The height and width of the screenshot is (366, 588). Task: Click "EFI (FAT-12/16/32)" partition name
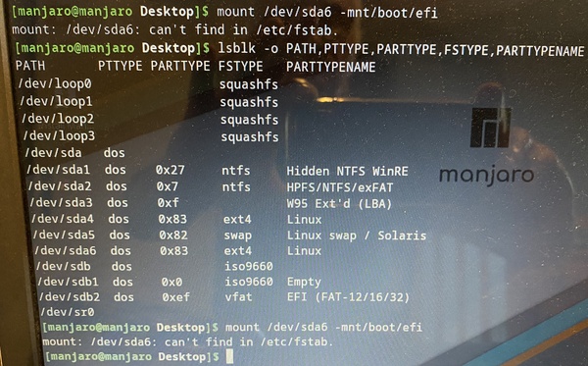pos(348,297)
